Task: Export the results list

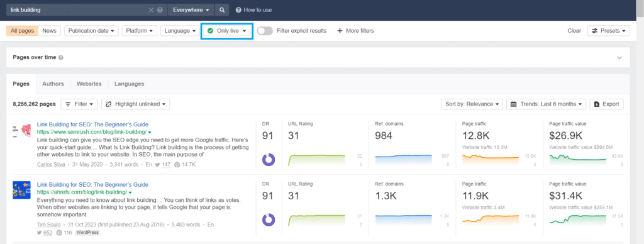Action: coord(607,104)
